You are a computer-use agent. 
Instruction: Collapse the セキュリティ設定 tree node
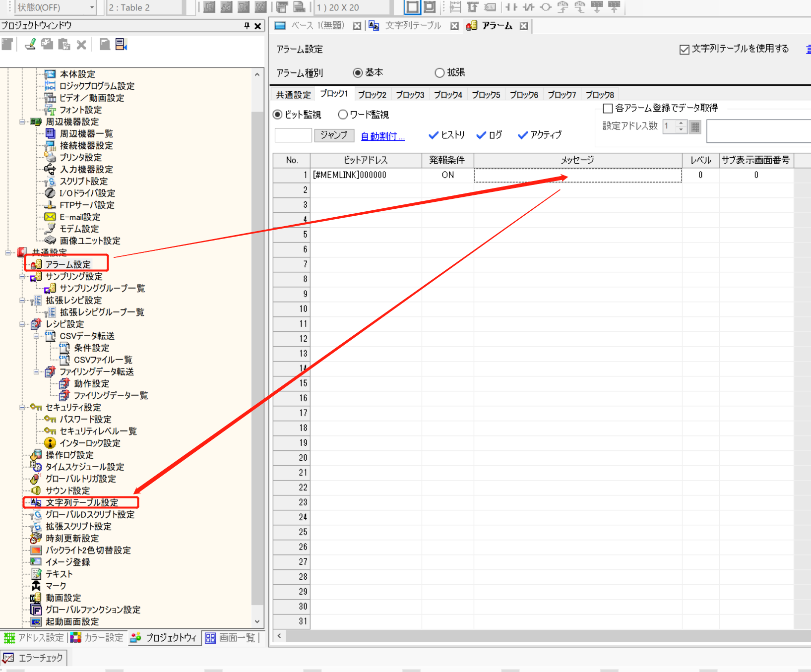click(22, 407)
